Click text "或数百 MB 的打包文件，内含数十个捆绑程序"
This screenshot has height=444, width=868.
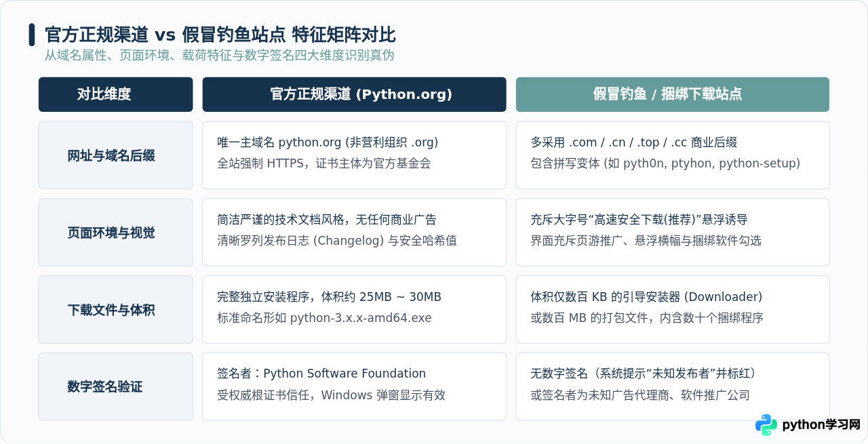pyautogui.click(x=647, y=318)
